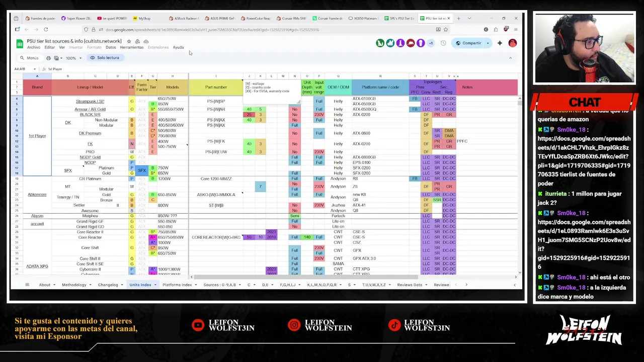This screenshot has height=362, width=644.
Task: Click the first anonymous viewer avatar
Action: [380, 43]
